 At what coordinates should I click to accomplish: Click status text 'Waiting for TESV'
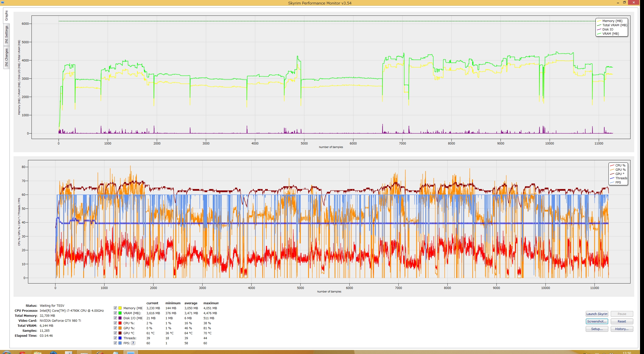[x=52, y=306]
